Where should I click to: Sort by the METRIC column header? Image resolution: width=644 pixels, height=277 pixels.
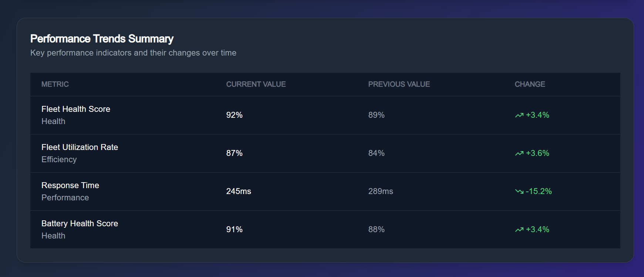click(55, 84)
